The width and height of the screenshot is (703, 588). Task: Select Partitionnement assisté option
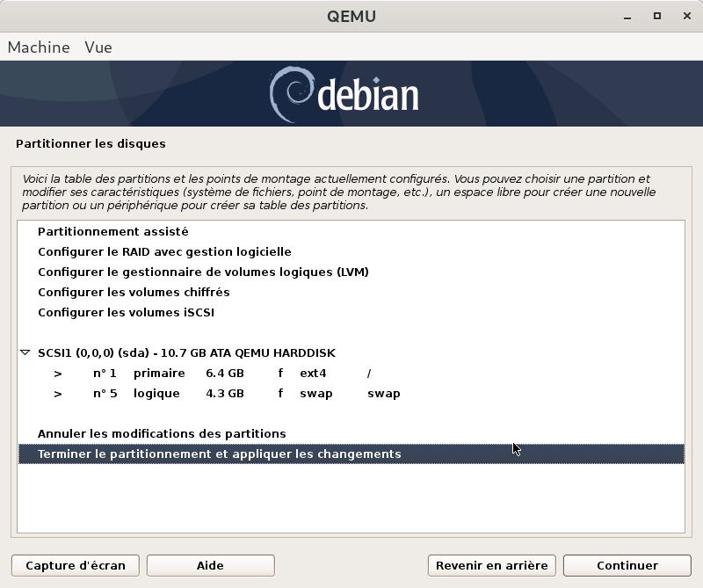pos(113,232)
